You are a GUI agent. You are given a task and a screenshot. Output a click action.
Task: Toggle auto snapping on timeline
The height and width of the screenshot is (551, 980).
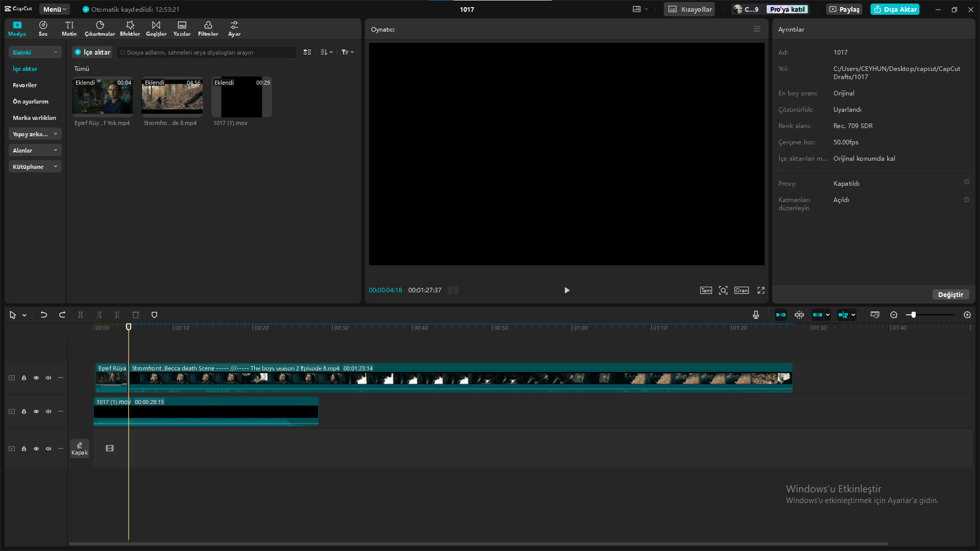pyautogui.click(x=799, y=315)
